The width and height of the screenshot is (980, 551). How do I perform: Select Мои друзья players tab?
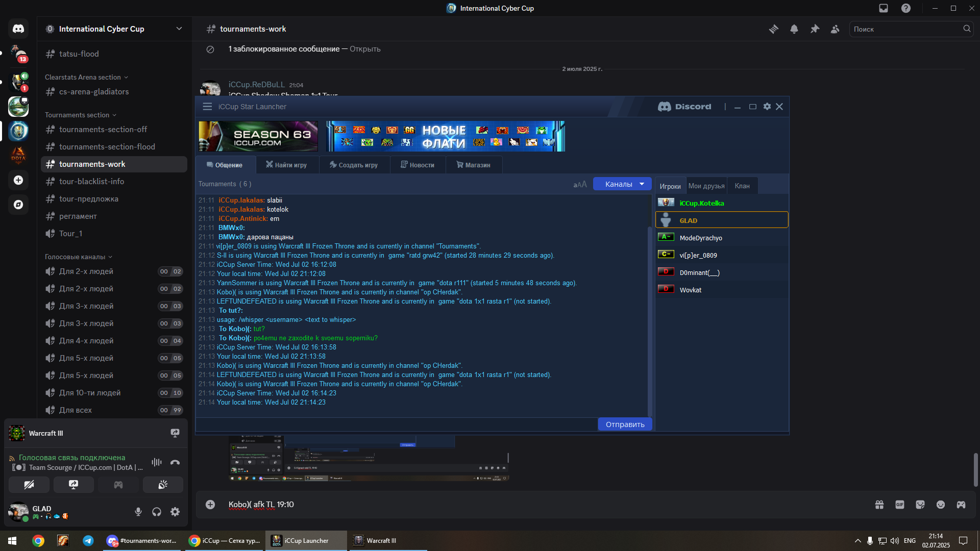(x=706, y=186)
